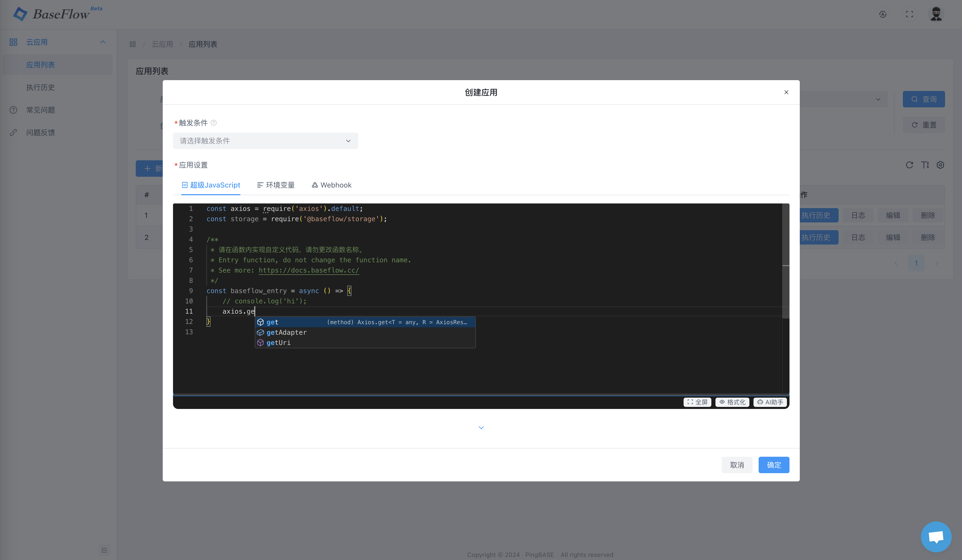The height and width of the screenshot is (560, 962).
Task: Click 删除 in row 2
Action: (928, 237)
